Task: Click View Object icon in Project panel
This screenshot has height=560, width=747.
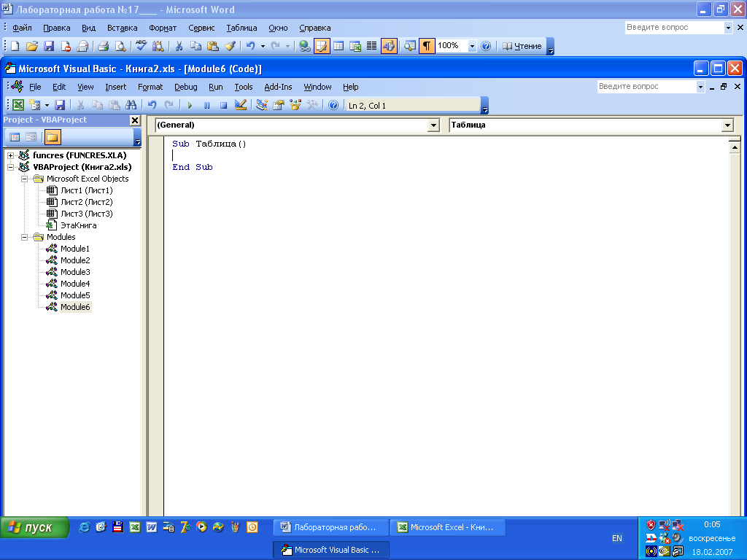Action: coord(31,137)
